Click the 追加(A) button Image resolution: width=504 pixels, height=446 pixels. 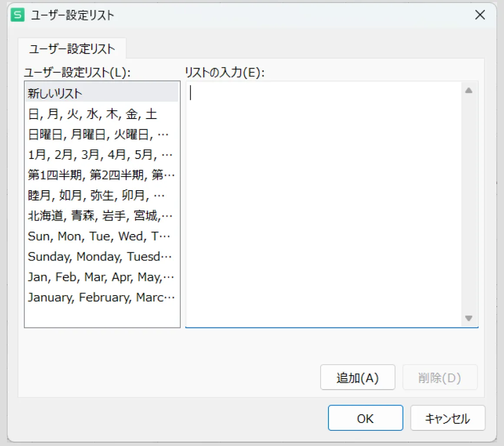coord(358,377)
